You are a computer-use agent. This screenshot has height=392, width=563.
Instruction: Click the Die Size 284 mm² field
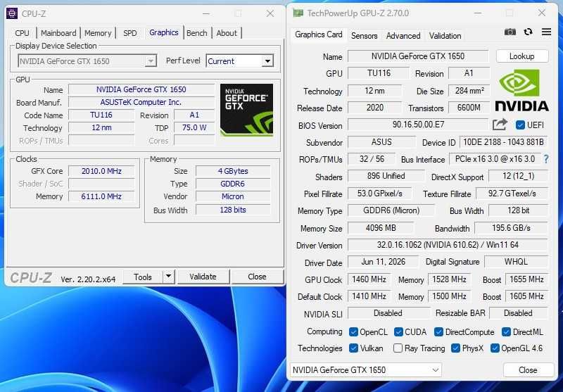[469, 91]
